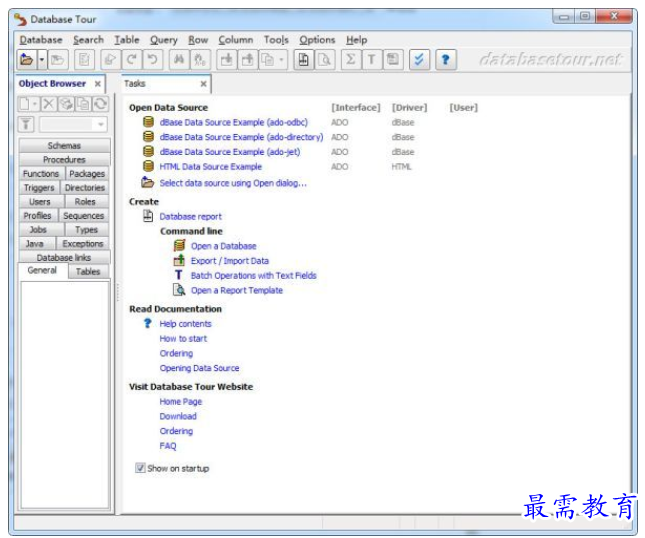The image size is (645, 538).
Task: Click the blue question mark Help toolbar icon
Action: click(445, 60)
